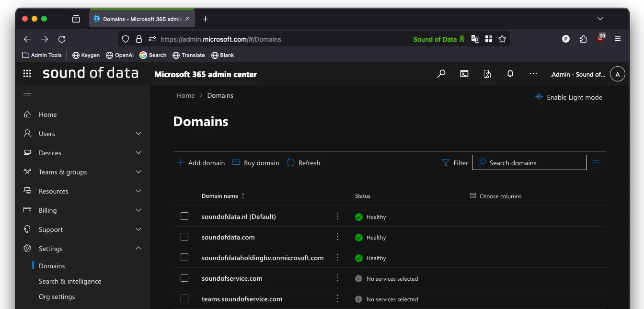The height and width of the screenshot is (309, 644).
Task: Open the OpenAI bookmark
Action: (x=120, y=55)
